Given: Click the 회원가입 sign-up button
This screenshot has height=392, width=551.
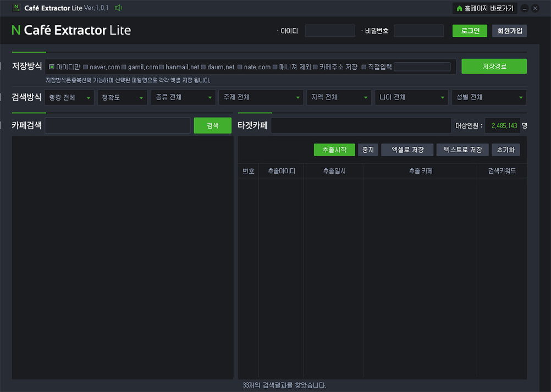Looking at the screenshot, I should 509,31.
